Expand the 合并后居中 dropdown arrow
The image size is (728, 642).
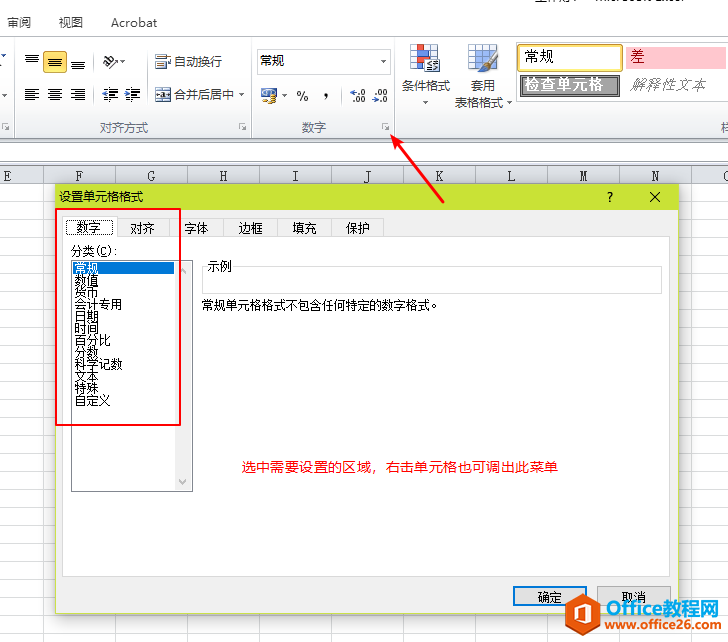pyautogui.click(x=241, y=95)
